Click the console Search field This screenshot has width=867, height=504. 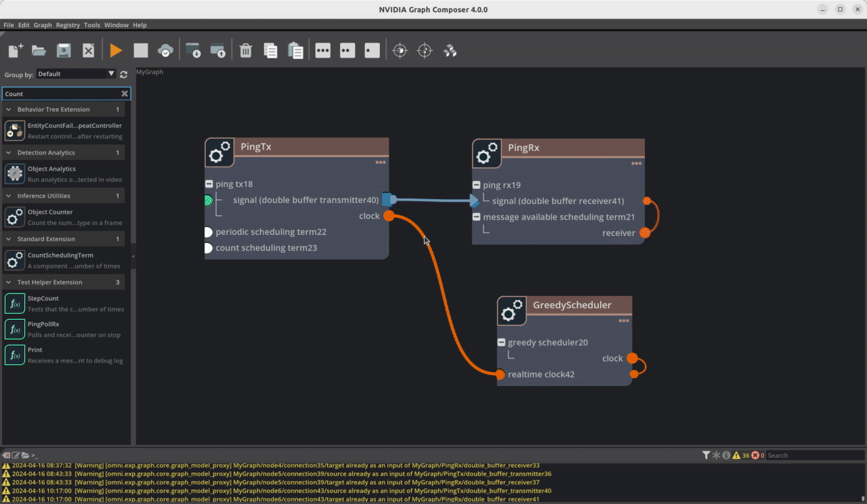(x=816, y=455)
